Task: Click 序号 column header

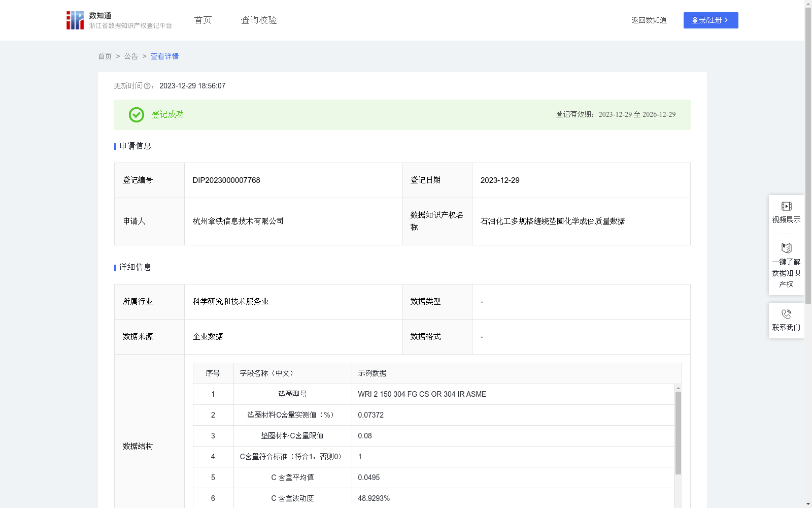Action: (213, 373)
